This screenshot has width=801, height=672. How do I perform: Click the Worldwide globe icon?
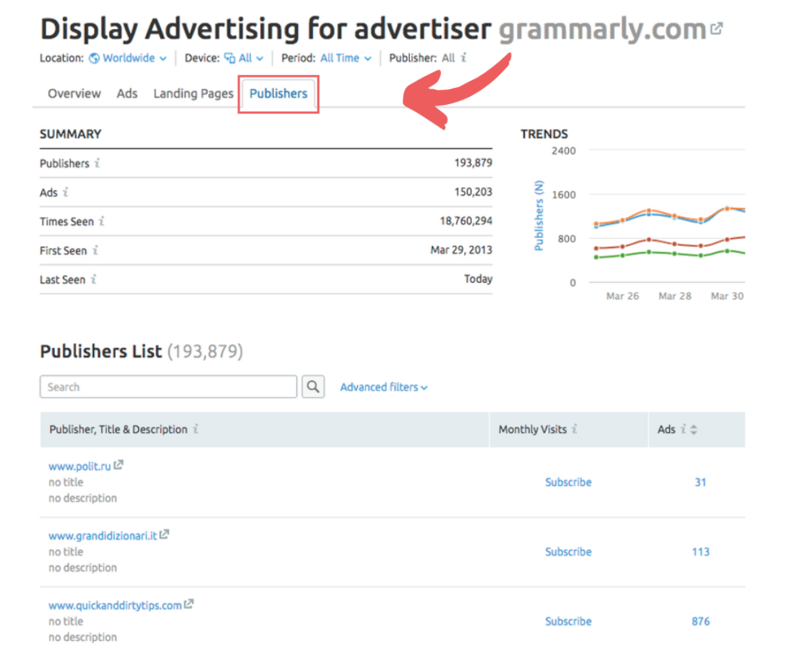94,58
